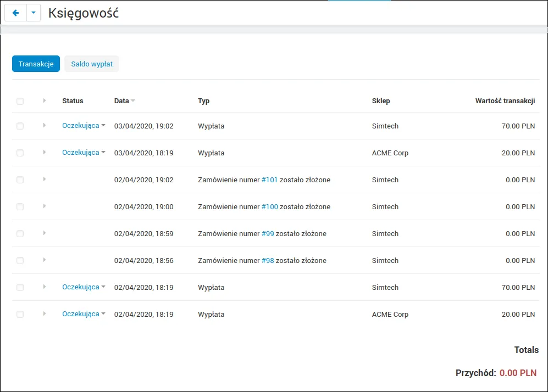Click the Totals heading

[527, 350]
